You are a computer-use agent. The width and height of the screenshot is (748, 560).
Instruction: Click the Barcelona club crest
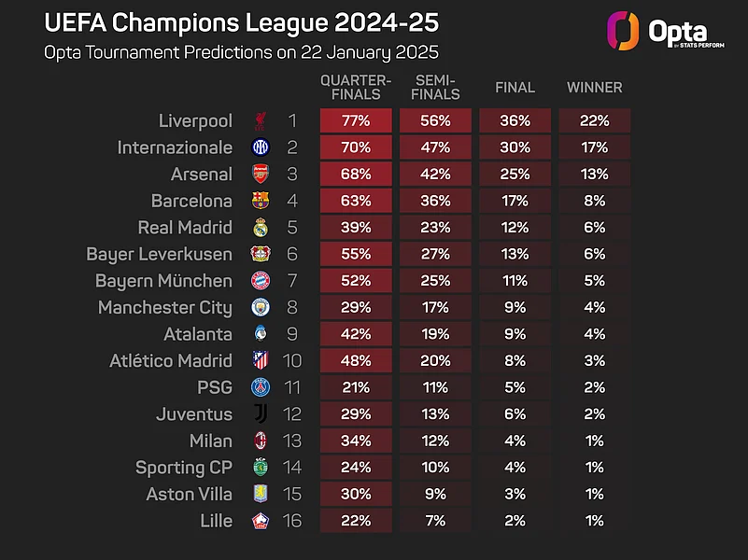[260, 201]
